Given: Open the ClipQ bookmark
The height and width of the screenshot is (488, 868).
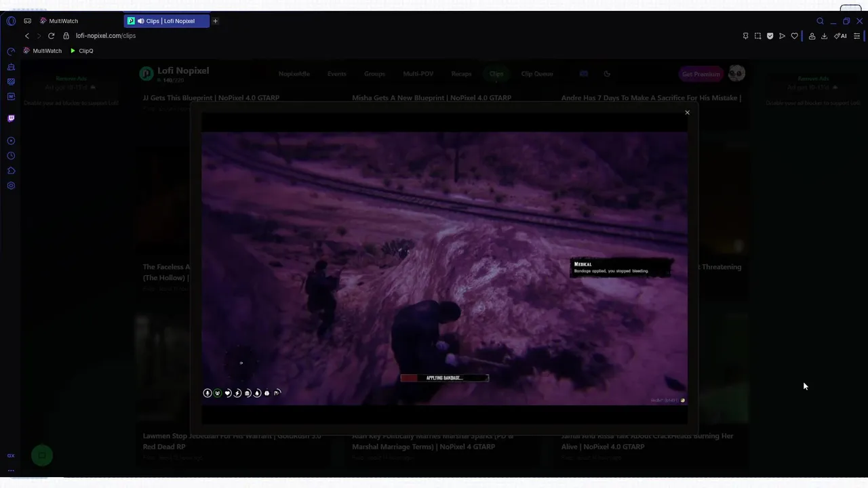Looking at the screenshot, I should 81,51.
